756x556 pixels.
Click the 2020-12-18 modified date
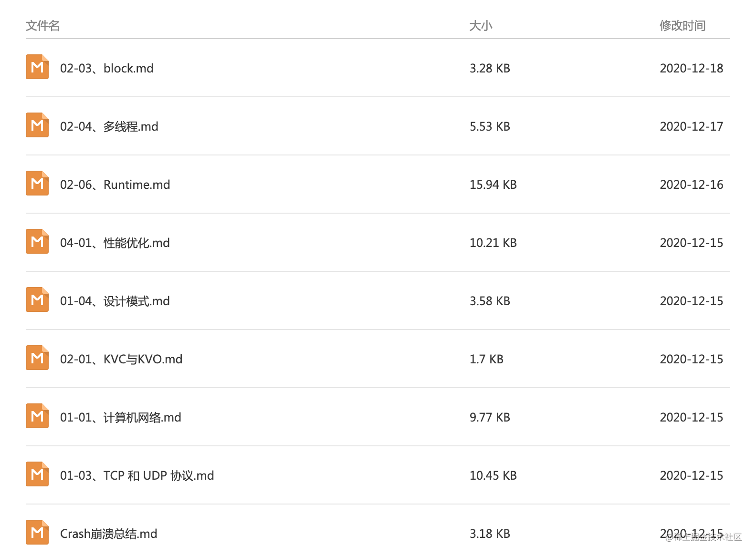(692, 68)
